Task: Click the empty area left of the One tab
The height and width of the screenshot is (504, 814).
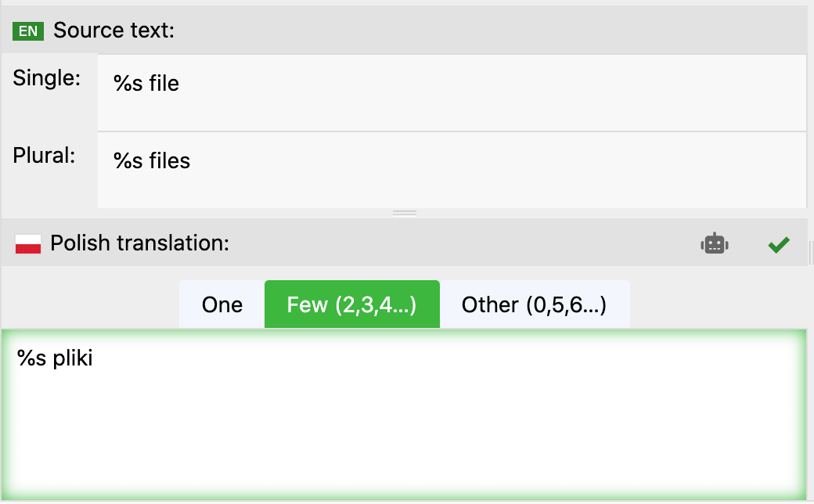Action: click(x=90, y=304)
